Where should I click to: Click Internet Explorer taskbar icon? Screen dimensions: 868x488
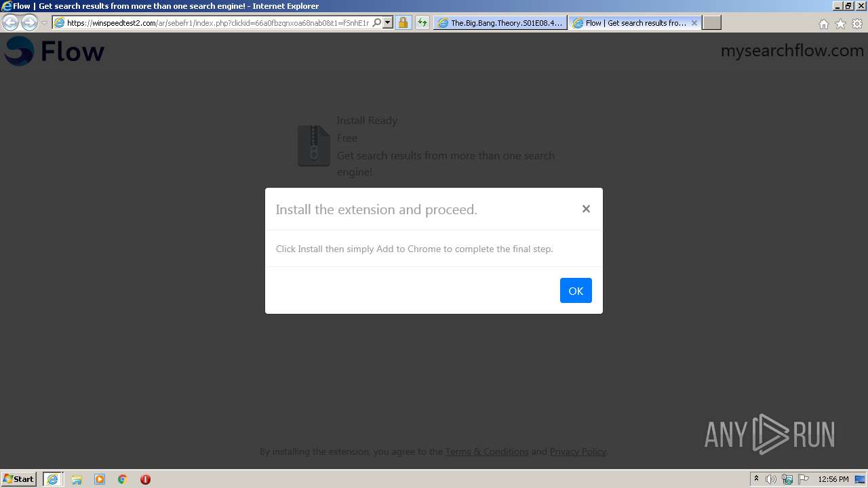52,479
